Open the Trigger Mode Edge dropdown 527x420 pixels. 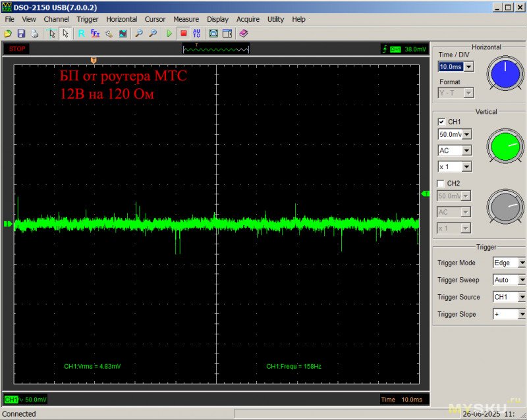tap(522, 263)
